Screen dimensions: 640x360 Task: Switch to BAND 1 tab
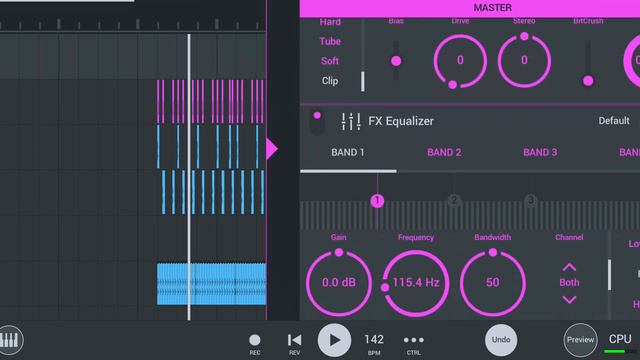point(348,153)
